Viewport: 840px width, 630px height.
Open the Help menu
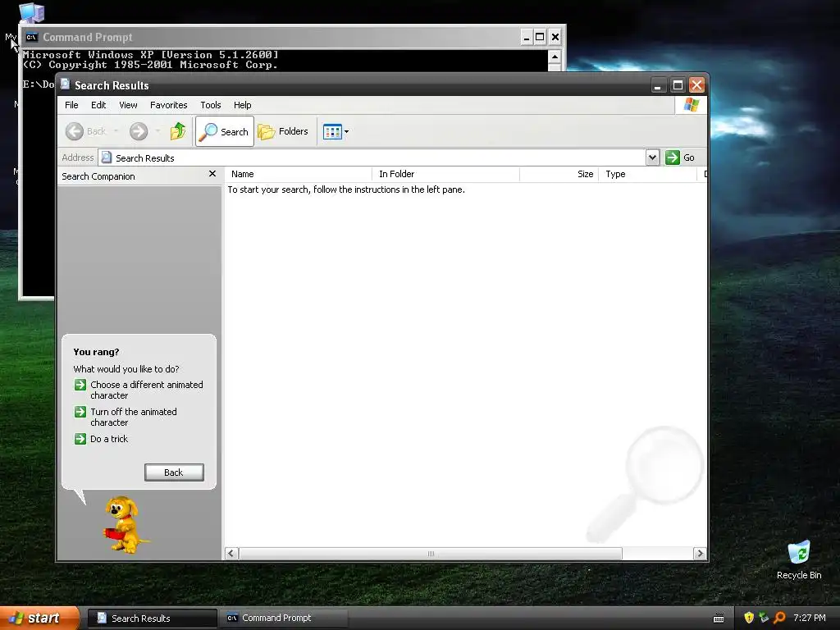(x=242, y=105)
